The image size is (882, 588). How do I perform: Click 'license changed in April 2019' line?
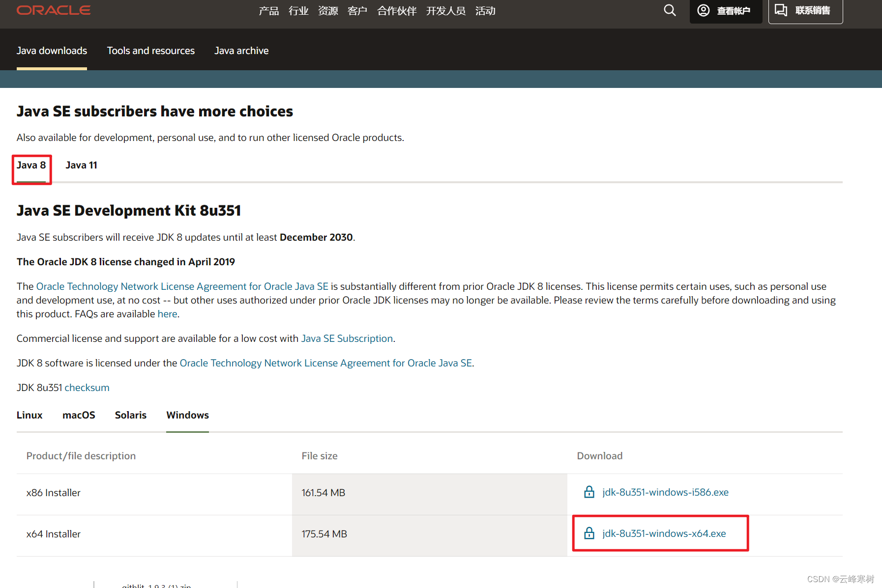126,262
